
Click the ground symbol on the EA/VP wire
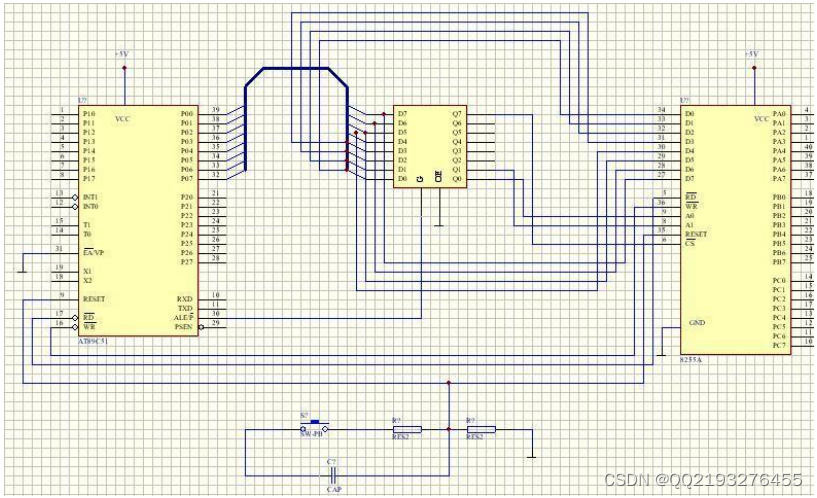22,271
